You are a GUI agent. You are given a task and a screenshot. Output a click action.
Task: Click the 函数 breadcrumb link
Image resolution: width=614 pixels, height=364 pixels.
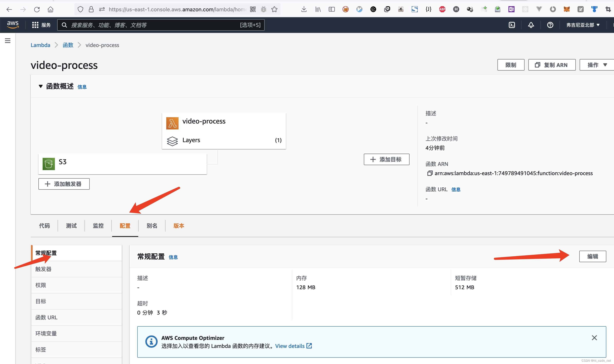[68, 45]
